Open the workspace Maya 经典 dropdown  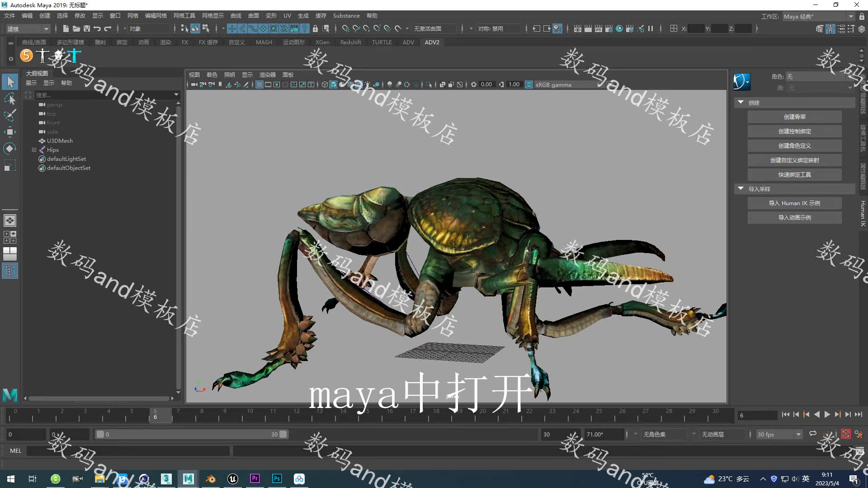pyautogui.click(x=818, y=16)
